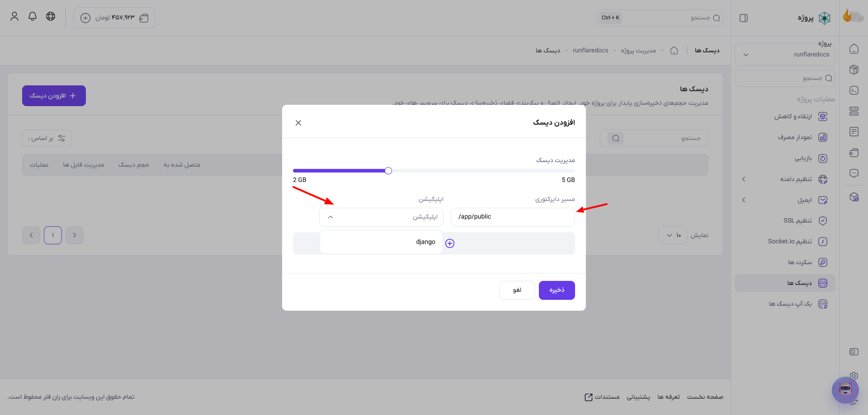Click the notification bell icon
The width and height of the screenshot is (868, 415).
[x=33, y=16]
